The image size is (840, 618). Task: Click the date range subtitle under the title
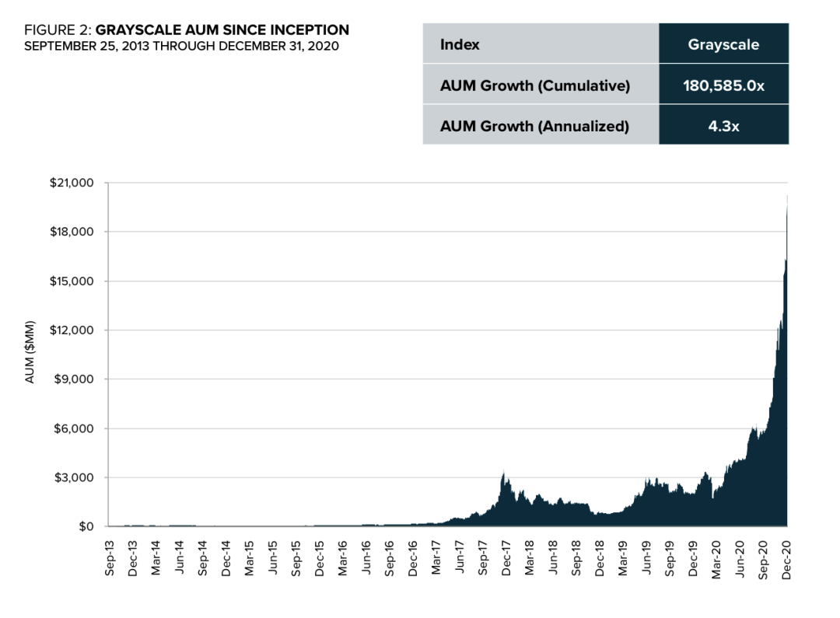click(181, 46)
